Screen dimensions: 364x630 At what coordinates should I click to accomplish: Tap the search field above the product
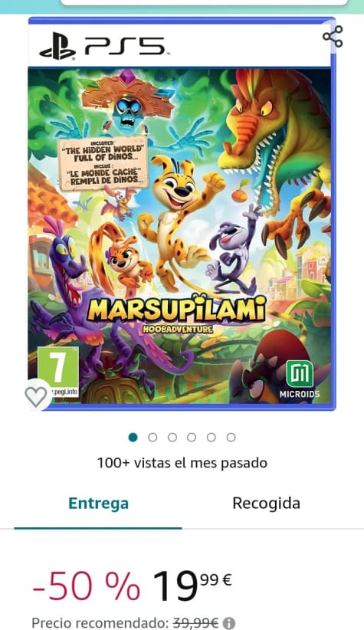tap(204, 2)
